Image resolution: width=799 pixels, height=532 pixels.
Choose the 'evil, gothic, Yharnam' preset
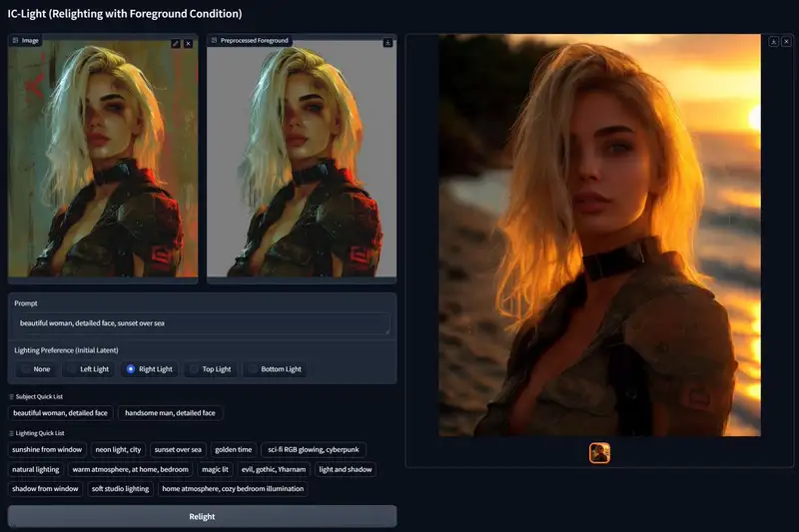click(274, 469)
